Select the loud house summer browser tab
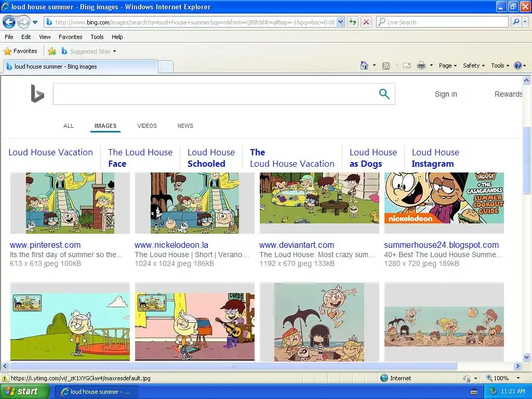 81,66
